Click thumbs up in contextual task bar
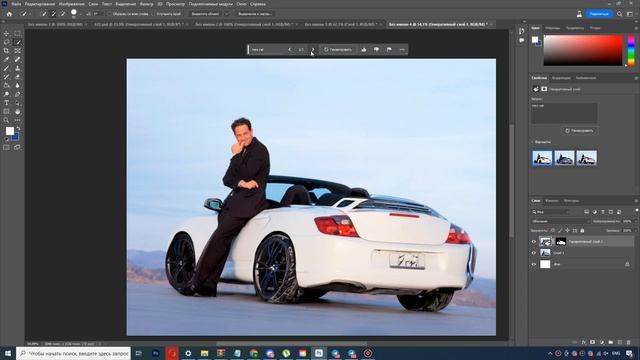 (364, 49)
